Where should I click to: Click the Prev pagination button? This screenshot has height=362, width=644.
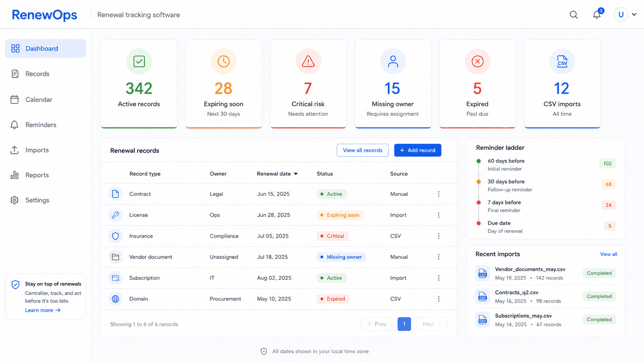coord(377,324)
